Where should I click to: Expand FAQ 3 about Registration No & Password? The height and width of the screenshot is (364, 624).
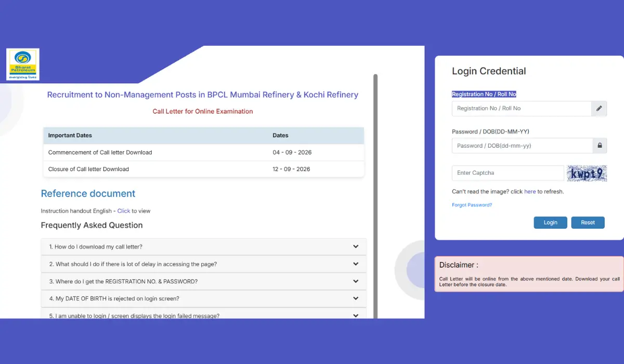pos(204,281)
